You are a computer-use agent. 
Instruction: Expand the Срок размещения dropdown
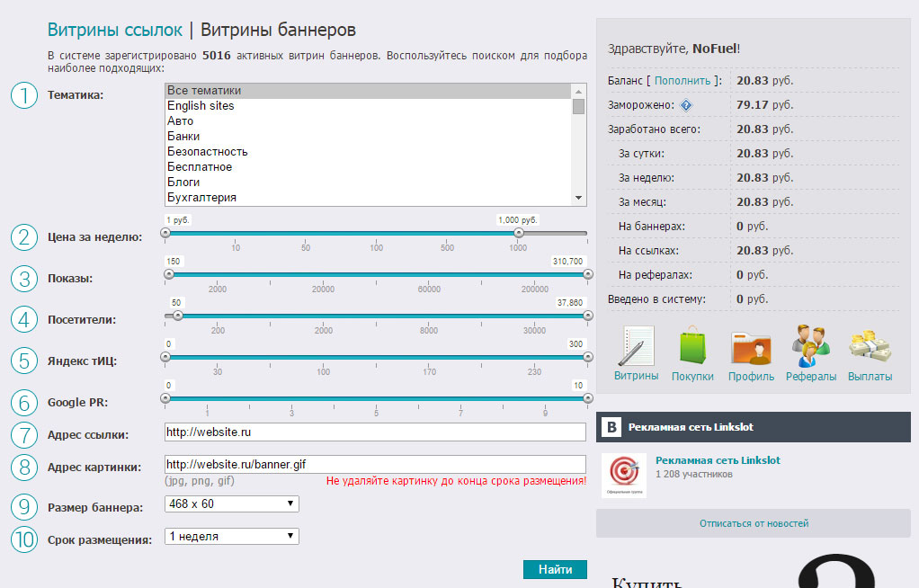click(231, 537)
